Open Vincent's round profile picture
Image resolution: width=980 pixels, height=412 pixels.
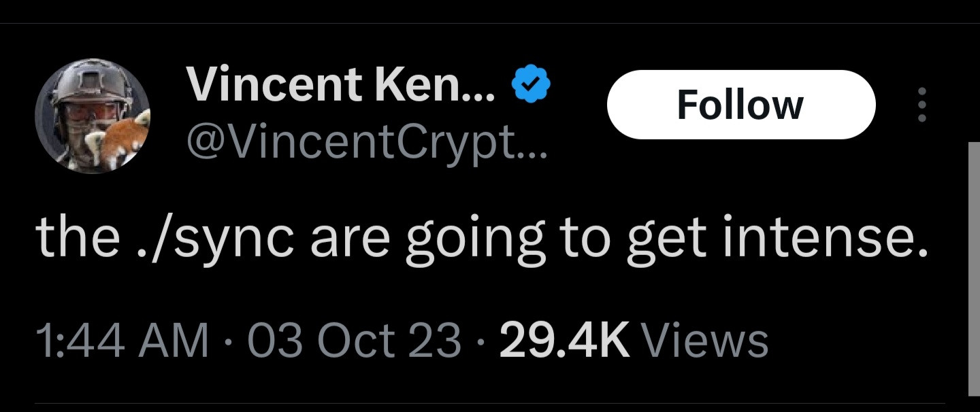(93, 116)
